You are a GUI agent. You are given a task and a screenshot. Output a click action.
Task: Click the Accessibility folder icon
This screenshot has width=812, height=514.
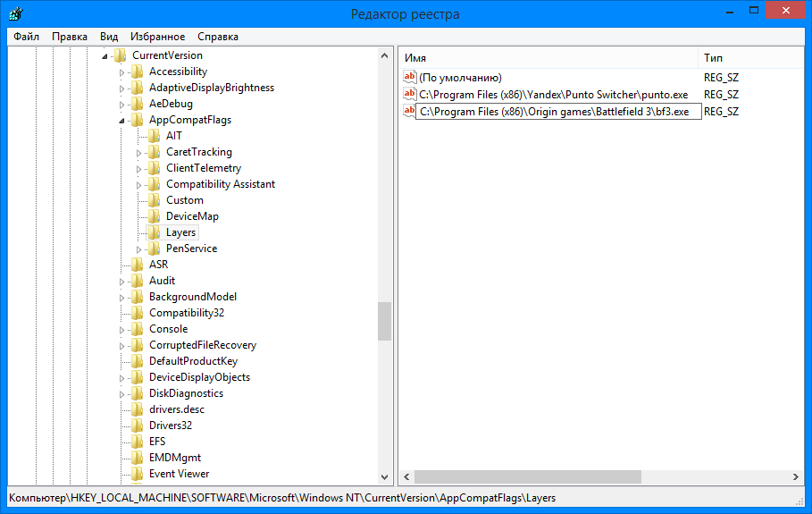pos(138,71)
